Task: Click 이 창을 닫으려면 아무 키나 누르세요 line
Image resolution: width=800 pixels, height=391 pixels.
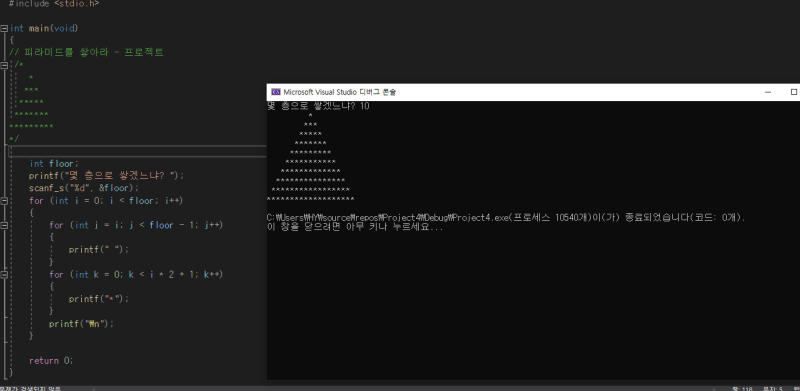Action: pyautogui.click(x=355, y=227)
